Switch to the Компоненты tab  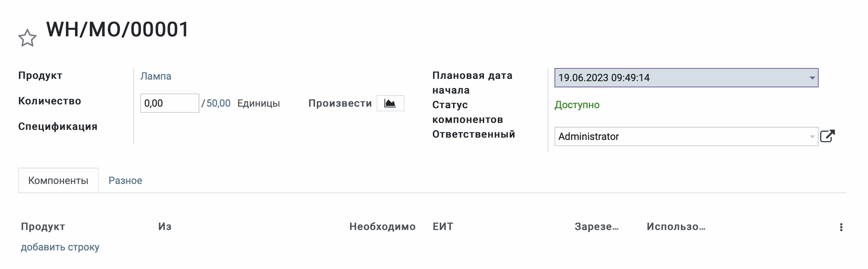tap(58, 181)
